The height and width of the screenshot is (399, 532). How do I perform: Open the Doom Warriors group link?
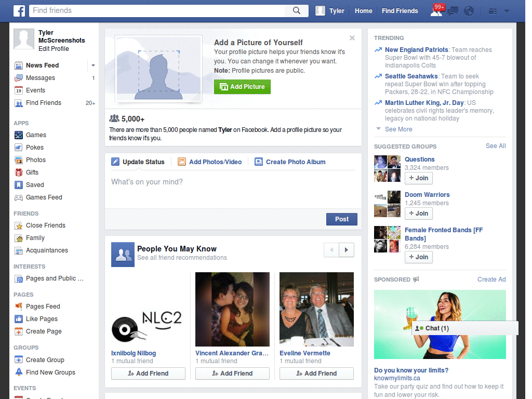[x=427, y=195]
